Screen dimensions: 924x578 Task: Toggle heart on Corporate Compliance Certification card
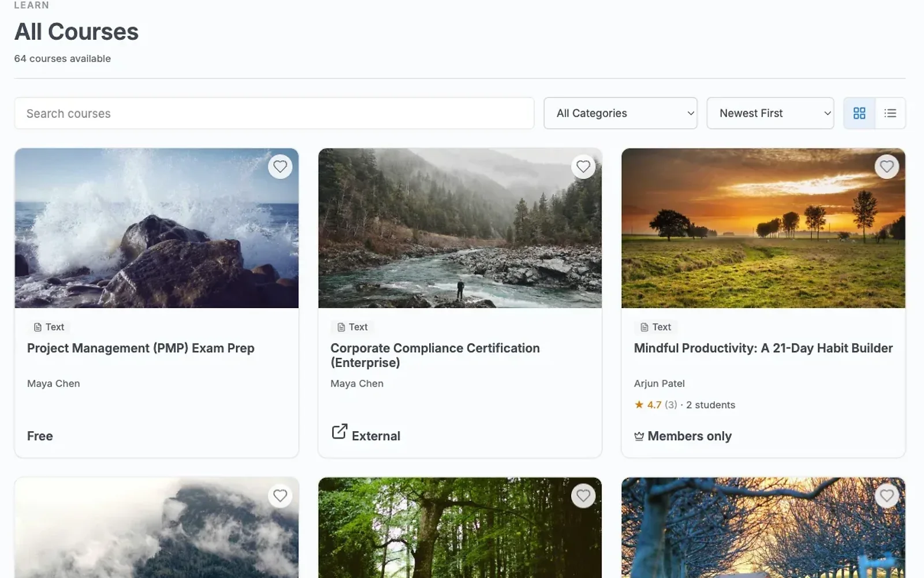pyautogui.click(x=583, y=167)
